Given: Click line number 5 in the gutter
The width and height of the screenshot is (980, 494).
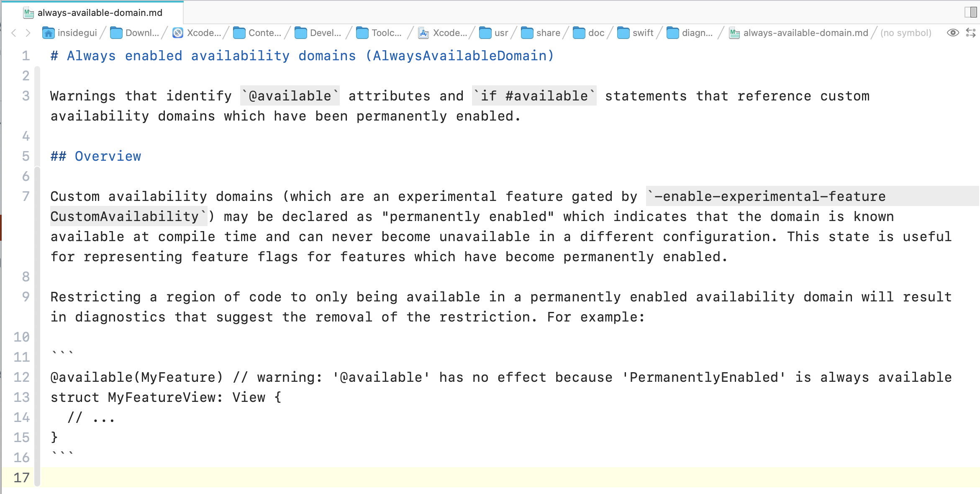Looking at the screenshot, I should click(26, 156).
